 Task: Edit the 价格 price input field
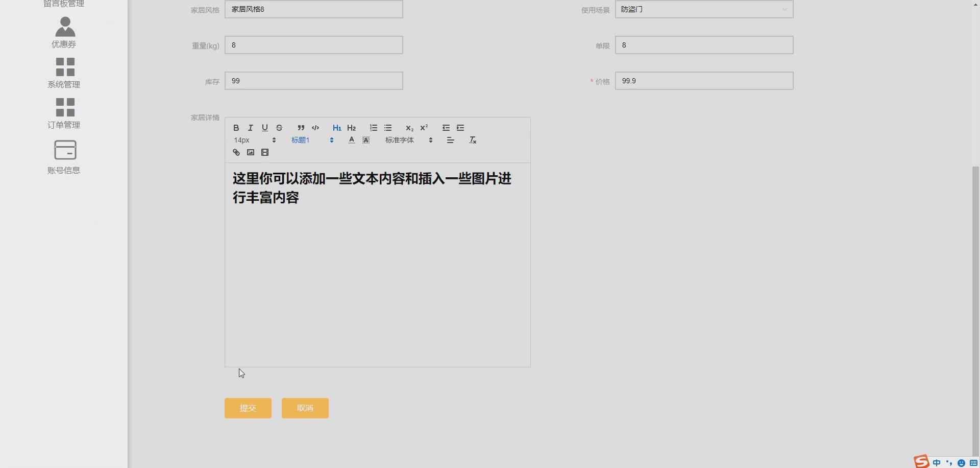click(x=704, y=80)
